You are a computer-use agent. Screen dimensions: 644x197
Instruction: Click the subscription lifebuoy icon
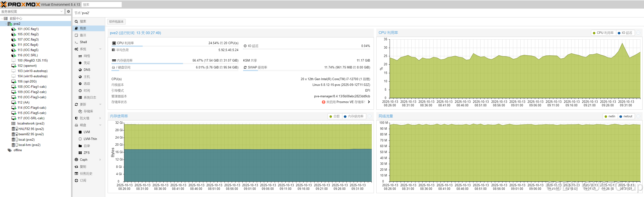click(76, 181)
